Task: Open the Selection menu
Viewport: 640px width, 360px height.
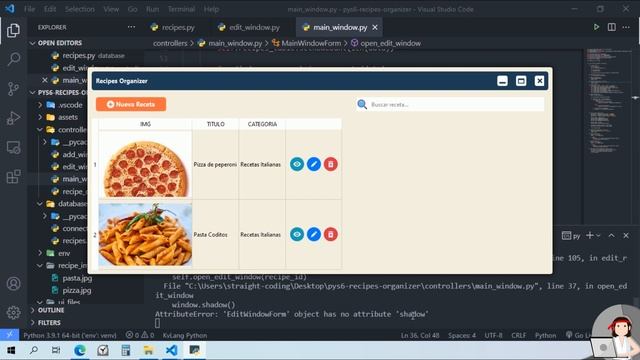Action: 80,9
